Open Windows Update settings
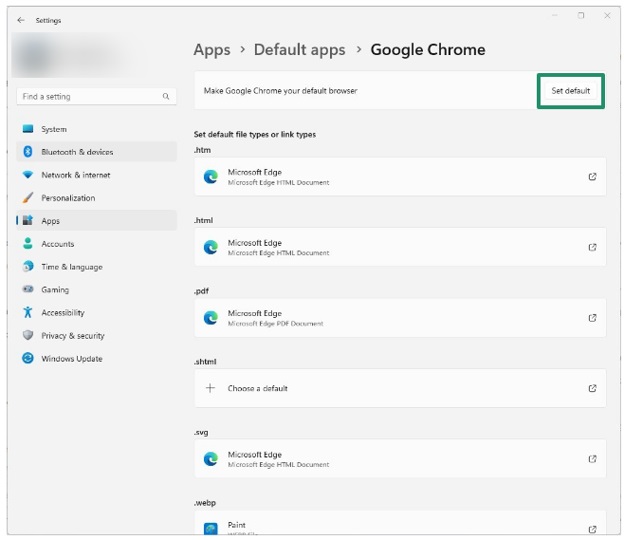The width and height of the screenshot is (624, 540). point(97,359)
